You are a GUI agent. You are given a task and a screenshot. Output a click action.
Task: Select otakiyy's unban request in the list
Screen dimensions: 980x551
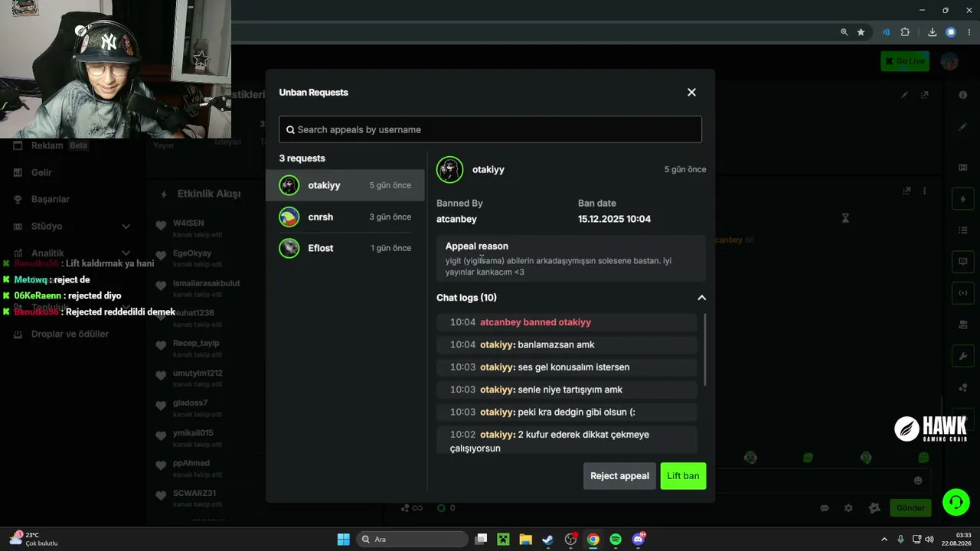click(345, 185)
